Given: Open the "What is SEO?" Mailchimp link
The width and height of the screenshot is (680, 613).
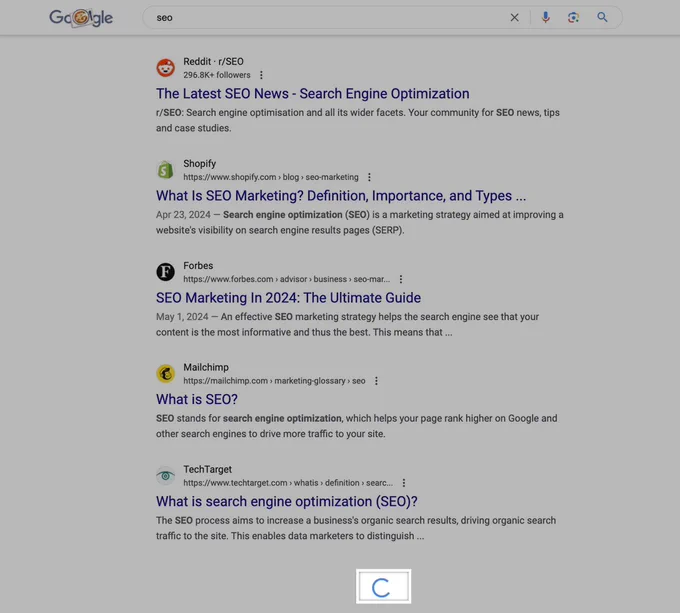Looking at the screenshot, I should point(197,399).
